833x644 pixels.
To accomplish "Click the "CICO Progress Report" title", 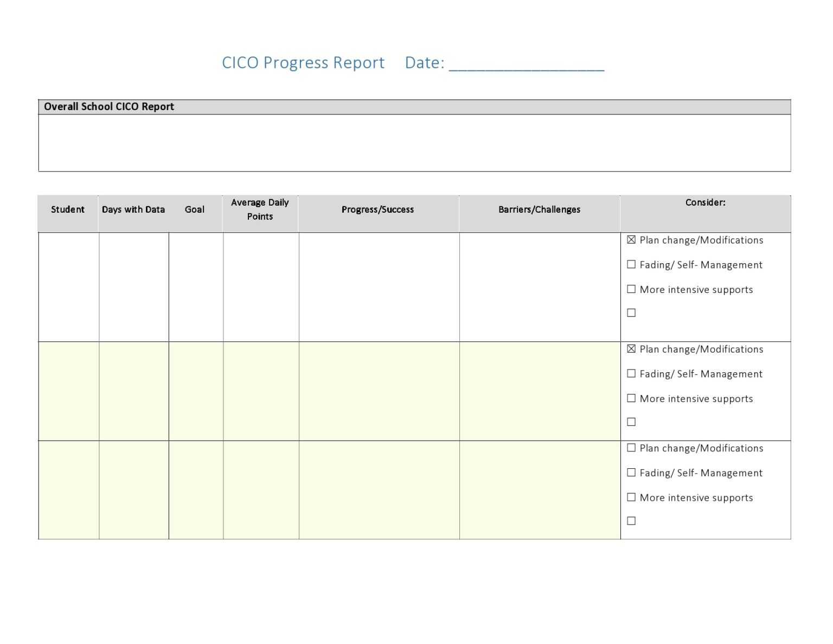I will (x=303, y=63).
